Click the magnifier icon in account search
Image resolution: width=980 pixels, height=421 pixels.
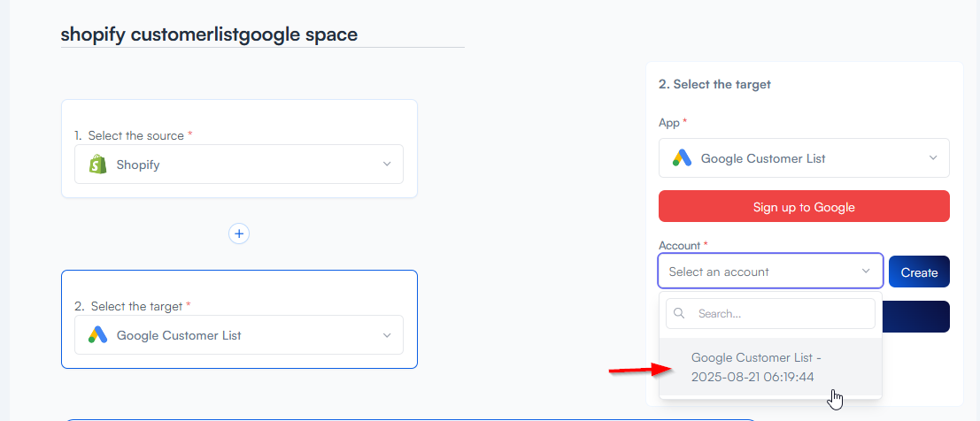680,313
